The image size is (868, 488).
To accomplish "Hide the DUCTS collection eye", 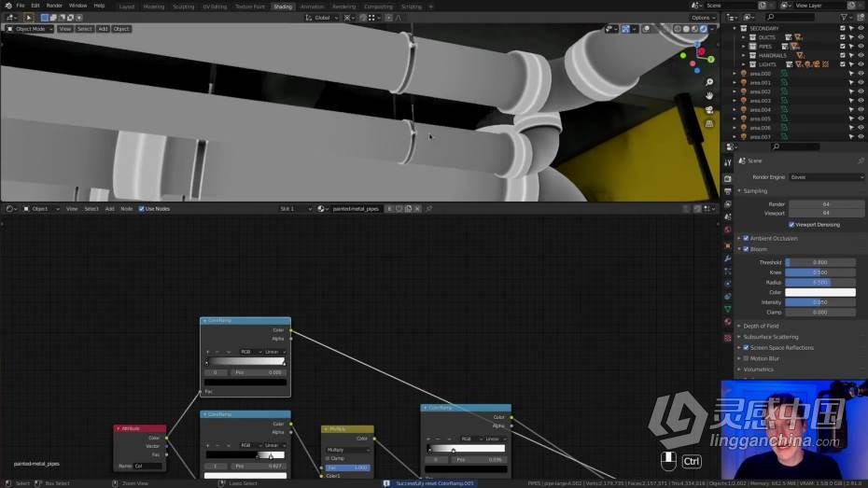I will [x=861, y=37].
